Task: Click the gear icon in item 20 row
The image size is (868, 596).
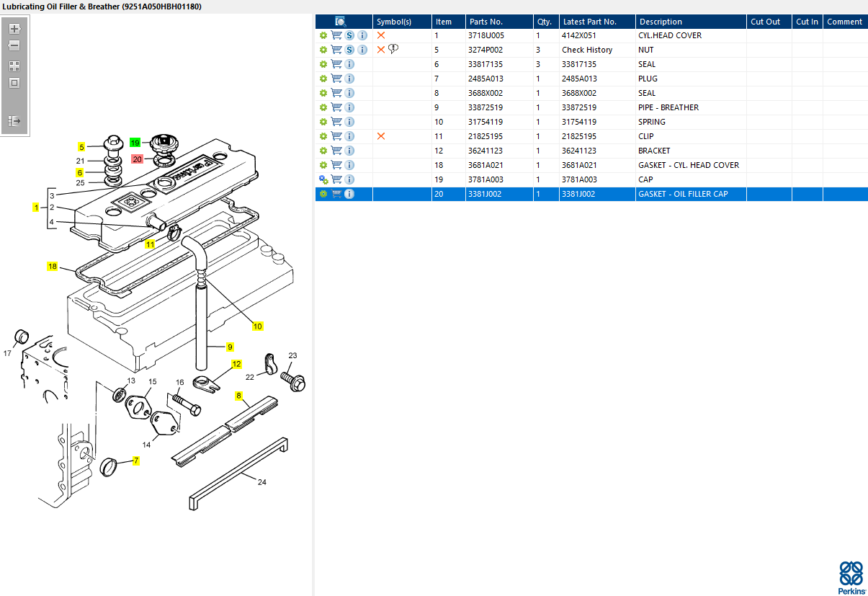Action: 323,194
